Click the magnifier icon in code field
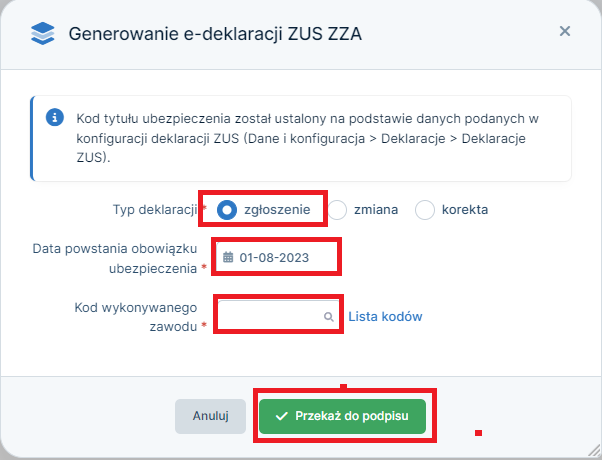The image size is (602, 460). click(x=328, y=317)
